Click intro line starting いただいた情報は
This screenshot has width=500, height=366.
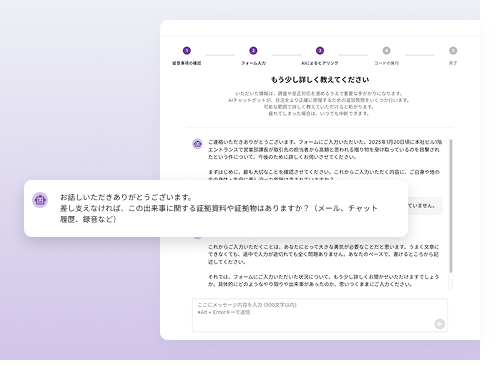point(319,93)
